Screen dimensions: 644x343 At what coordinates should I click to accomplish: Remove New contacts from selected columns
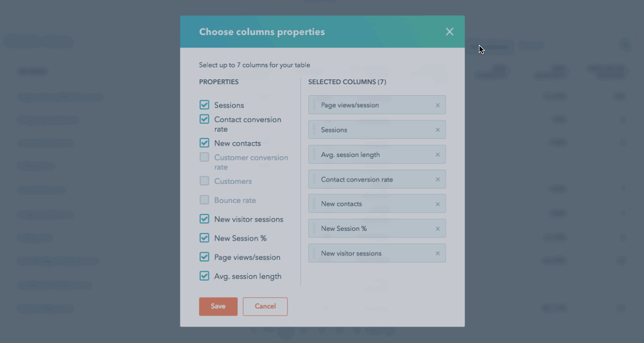[x=437, y=204]
